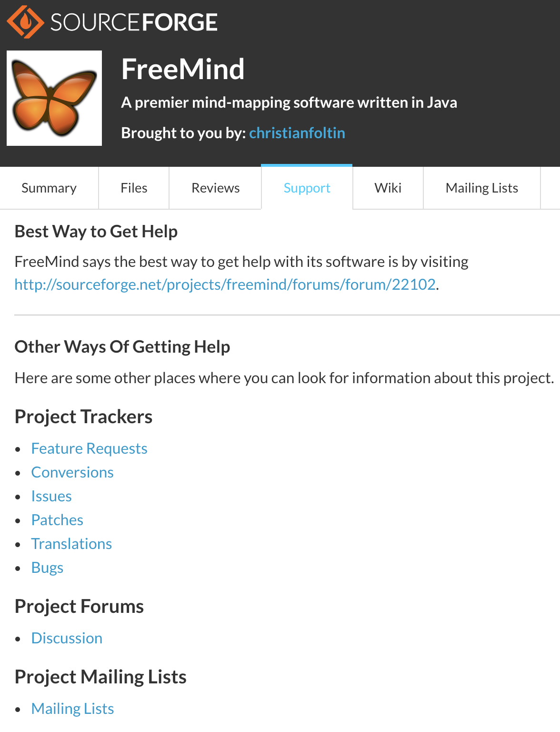560x732 pixels.
Task: Open the christianfoltin profile link
Action: [297, 132]
